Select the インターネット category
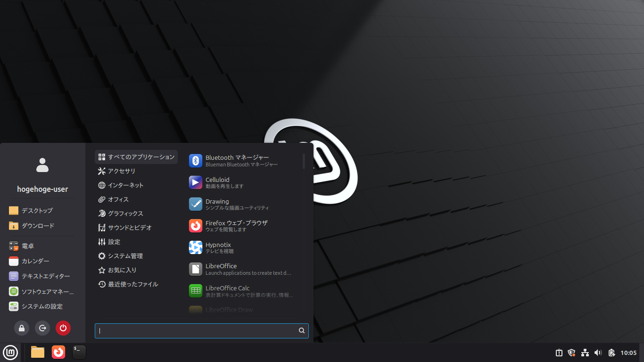The height and width of the screenshot is (362, 644). point(136,185)
